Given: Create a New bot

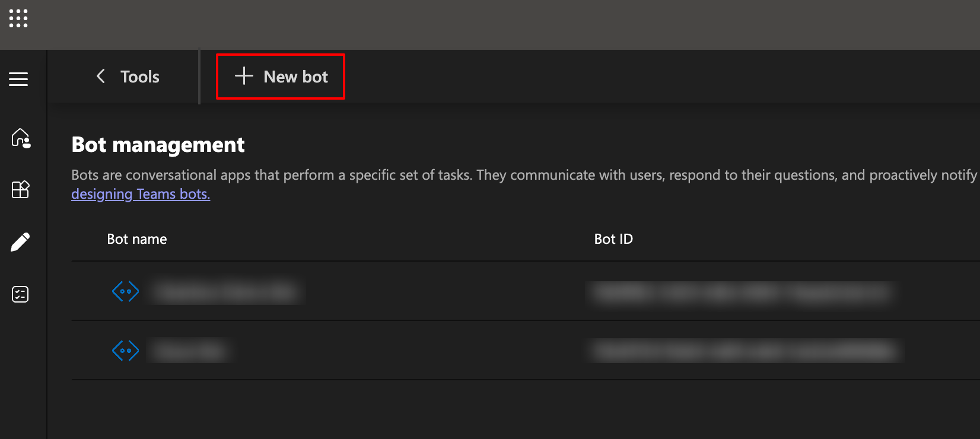Looking at the screenshot, I should pyautogui.click(x=281, y=77).
